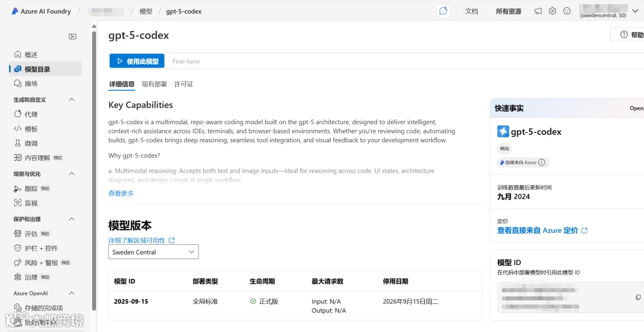Image resolution: width=644 pixels, height=332 pixels.
Task: Collapse the 生成和自定义 section
Action: (72, 100)
